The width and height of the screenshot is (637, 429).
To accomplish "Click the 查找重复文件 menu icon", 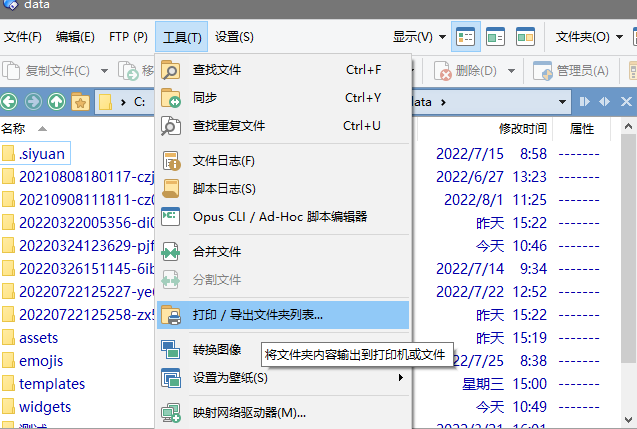I will click(171, 126).
